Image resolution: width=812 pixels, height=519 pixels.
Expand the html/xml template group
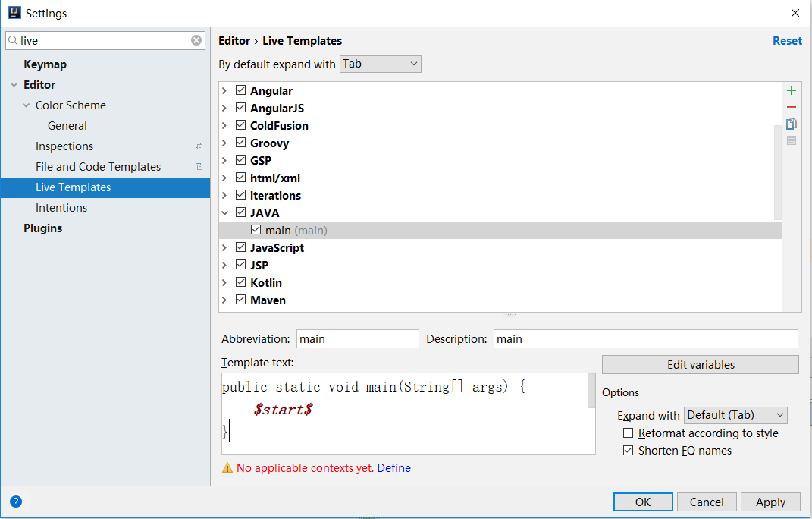224,178
